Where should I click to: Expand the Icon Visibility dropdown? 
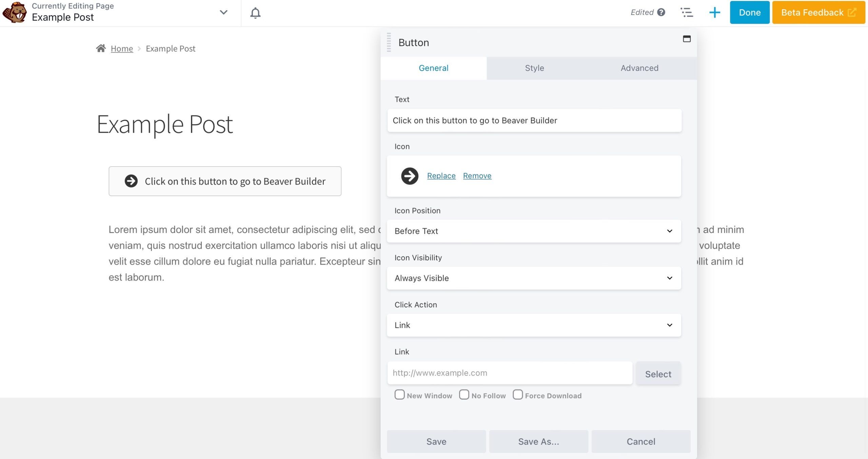pos(534,278)
